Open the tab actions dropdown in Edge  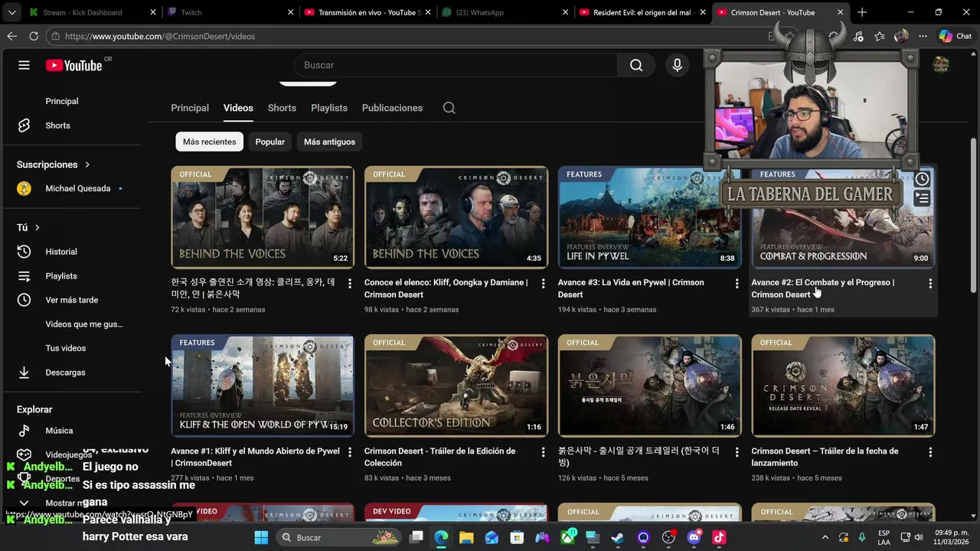[11, 12]
